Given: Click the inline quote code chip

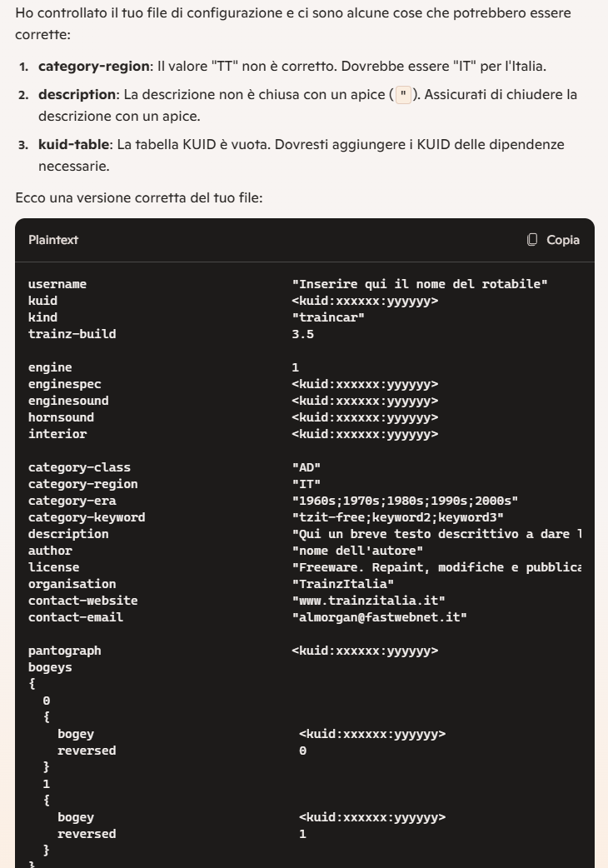Looking at the screenshot, I should (403, 95).
